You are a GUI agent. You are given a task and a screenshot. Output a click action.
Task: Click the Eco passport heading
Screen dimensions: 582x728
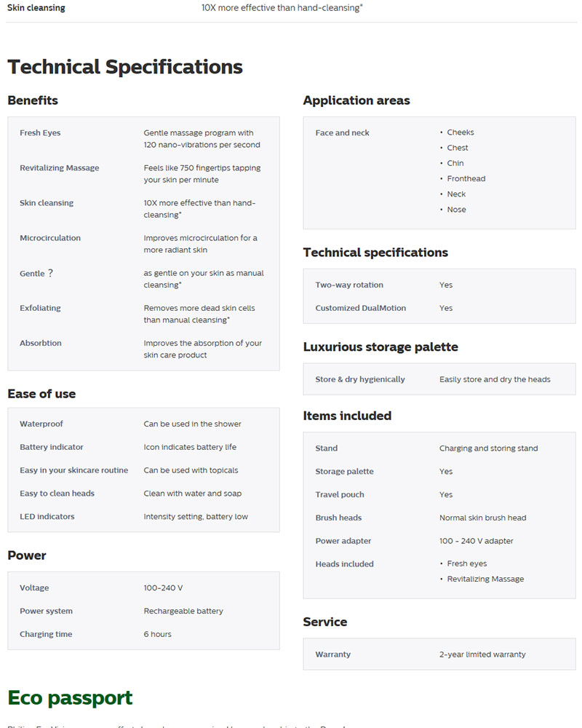70,697
